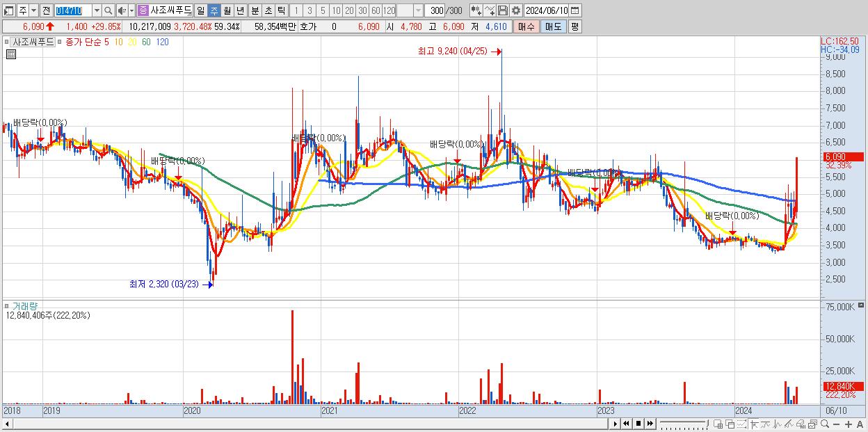This screenshot has height=432, width=868.
Task: Open the 주 period type dropdown
Action: pyautogui.click(x=33, y=10)
